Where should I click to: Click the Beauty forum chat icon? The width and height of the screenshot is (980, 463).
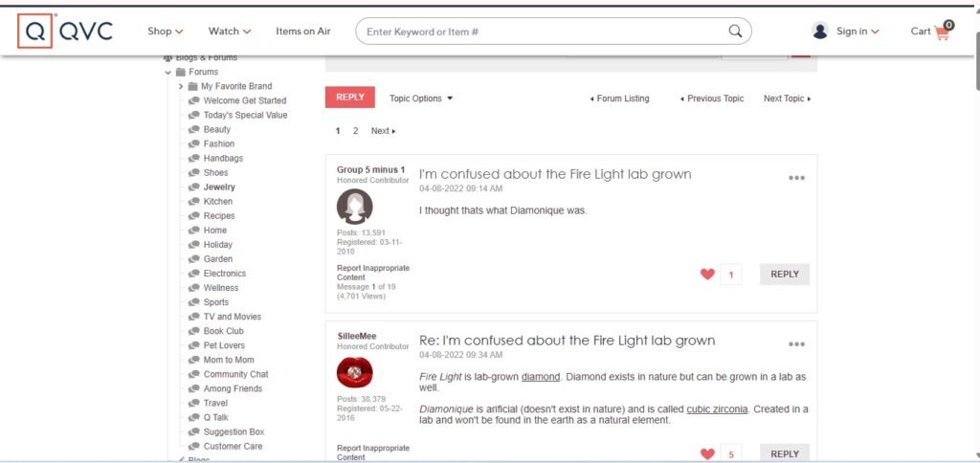pos(193,129)
